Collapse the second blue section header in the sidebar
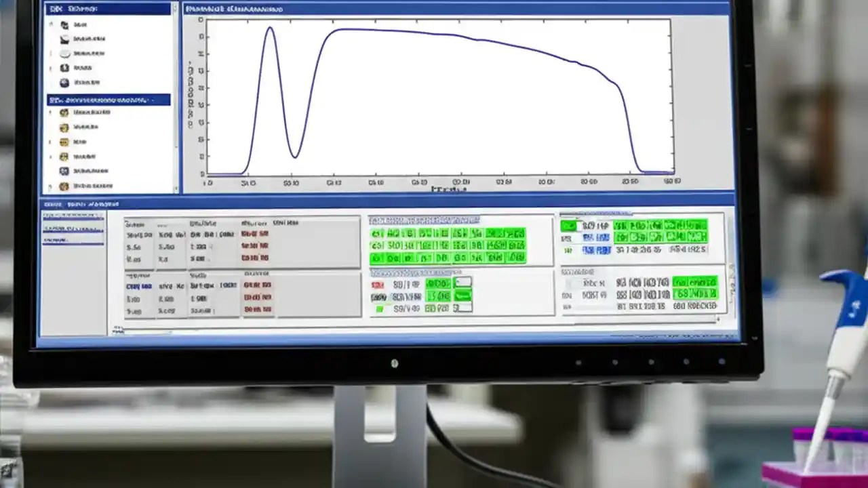This screenshot has width=868, height=488. tap(108, 100)
